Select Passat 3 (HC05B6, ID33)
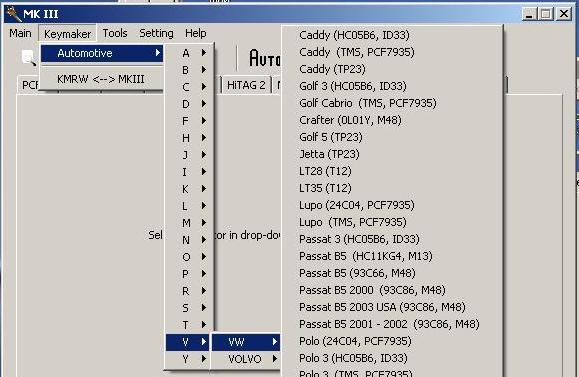The height and width of the screenshot is (377, 579). [392, 239]
